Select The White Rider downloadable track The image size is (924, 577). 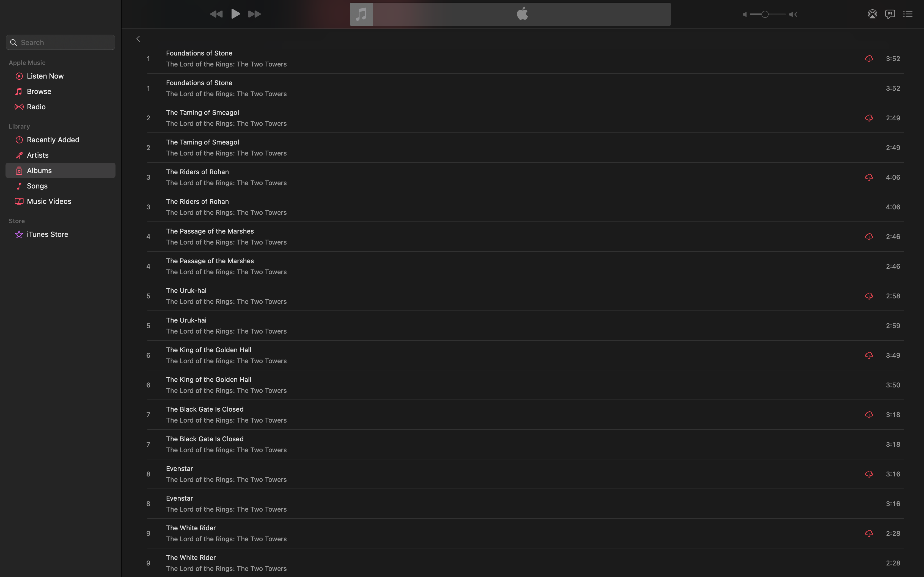click(191, 528)
